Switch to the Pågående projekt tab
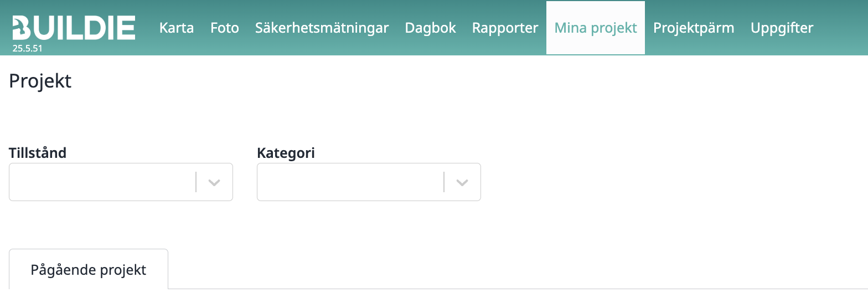868x308 pixels. tap(89, 270)
